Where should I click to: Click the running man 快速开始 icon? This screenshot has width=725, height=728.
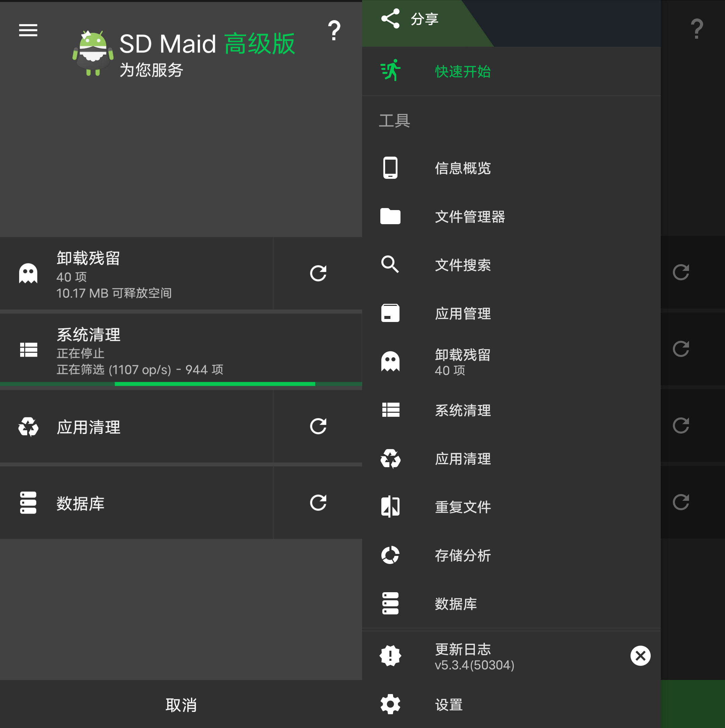point(390,70)
